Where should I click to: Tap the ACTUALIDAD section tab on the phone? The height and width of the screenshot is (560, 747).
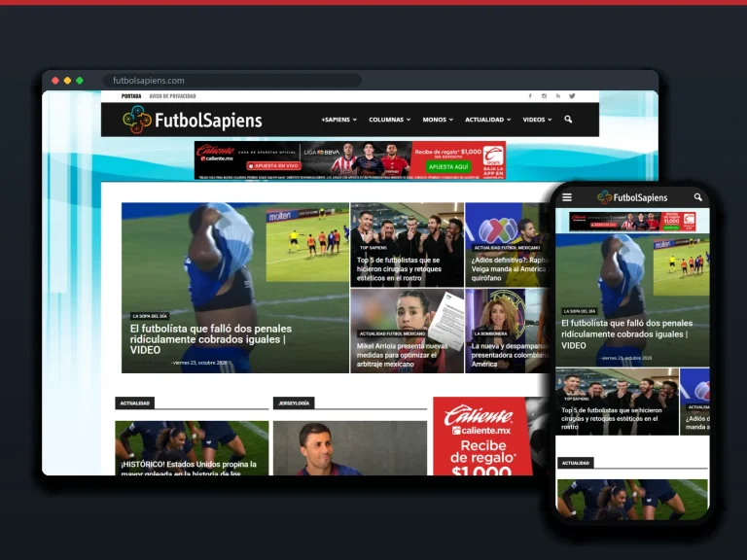coord(576,463)
